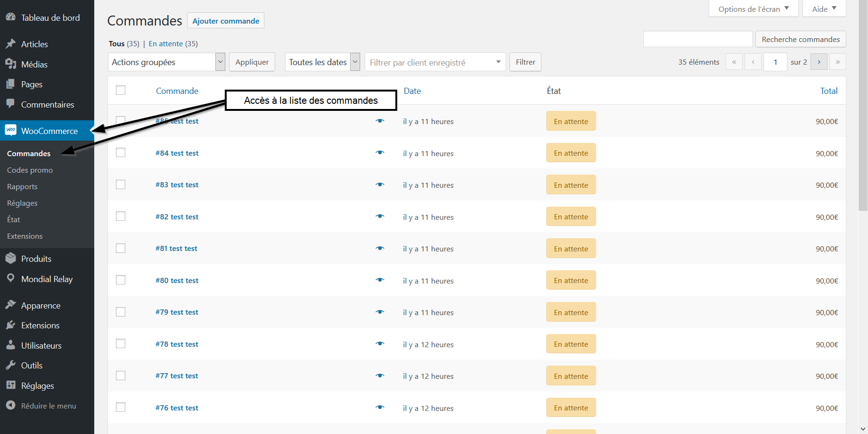Click the Apparence paintbrush icon
The height and width of the screenshot is (434, 868).
pos(10,305)
